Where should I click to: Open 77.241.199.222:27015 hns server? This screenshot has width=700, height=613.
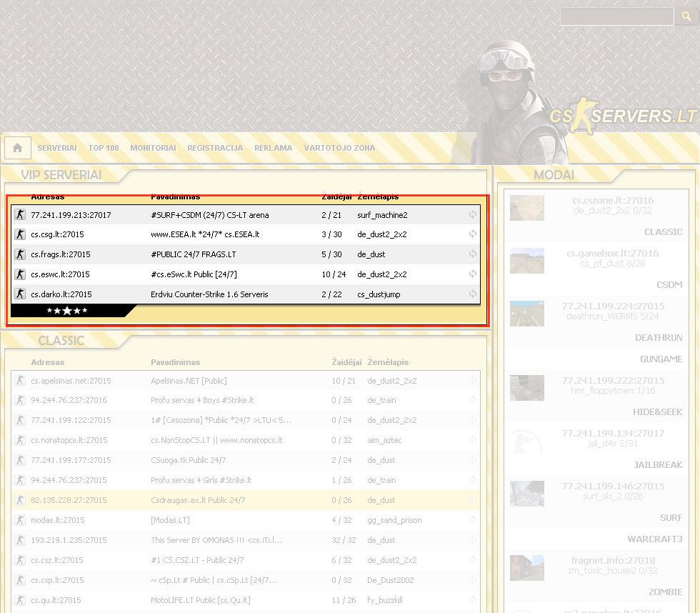click(x=613, y=380)
